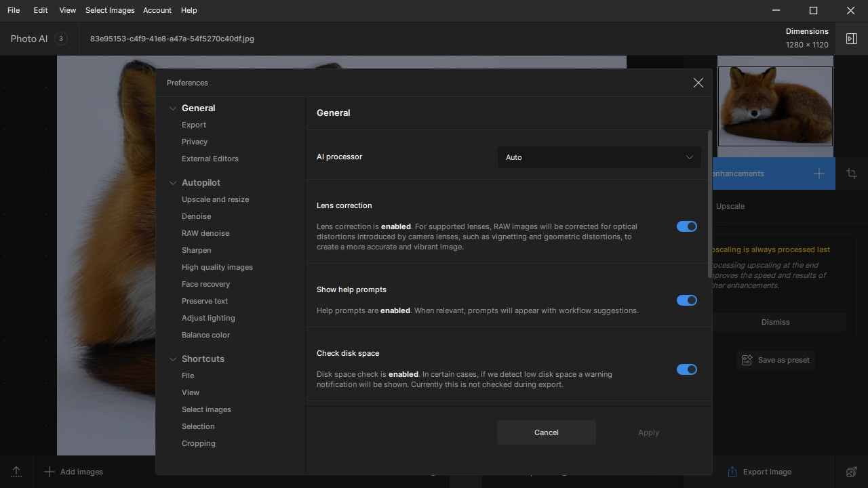Collapse the General section in sidebar

173,108
